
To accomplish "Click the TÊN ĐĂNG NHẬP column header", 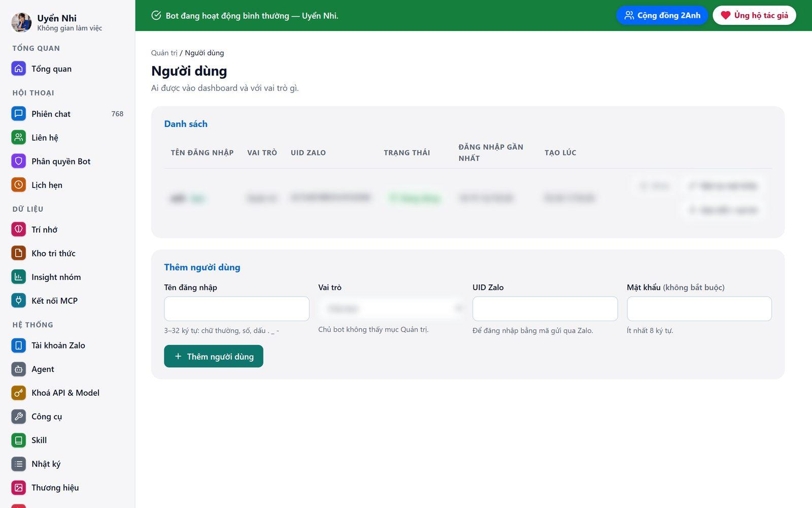I will pyautogui.click(x=202, y=152).
